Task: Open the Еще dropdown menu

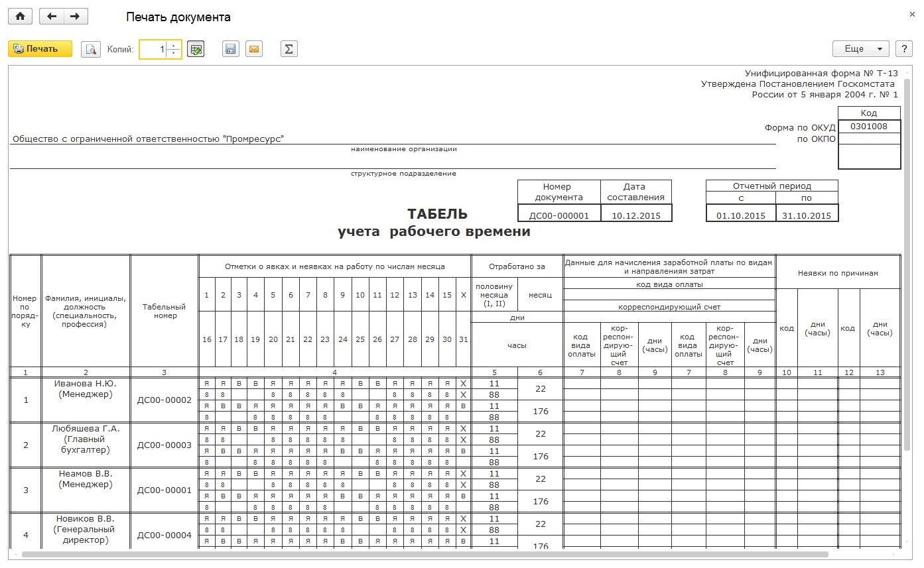Action: click(860, 49)
